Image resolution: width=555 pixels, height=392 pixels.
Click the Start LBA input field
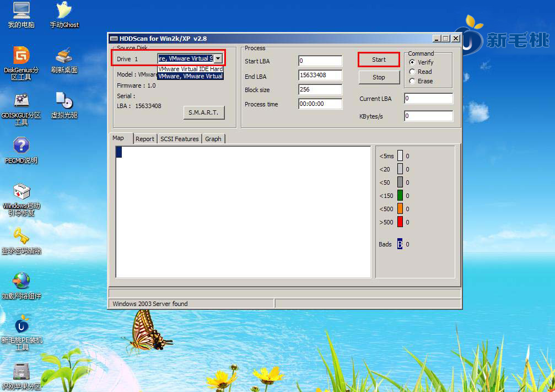tap(320, 61)
